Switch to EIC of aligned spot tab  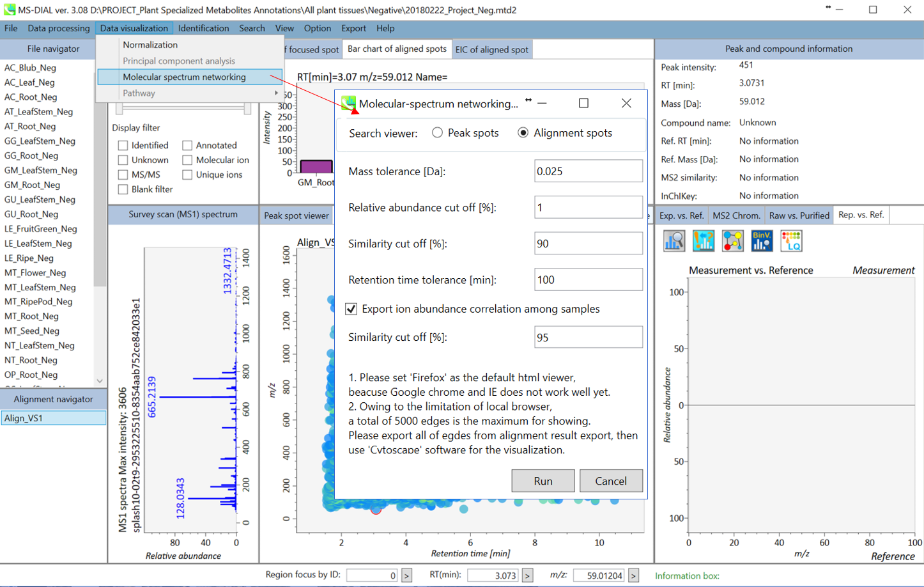pyautogui.click(x=491, y=49)
